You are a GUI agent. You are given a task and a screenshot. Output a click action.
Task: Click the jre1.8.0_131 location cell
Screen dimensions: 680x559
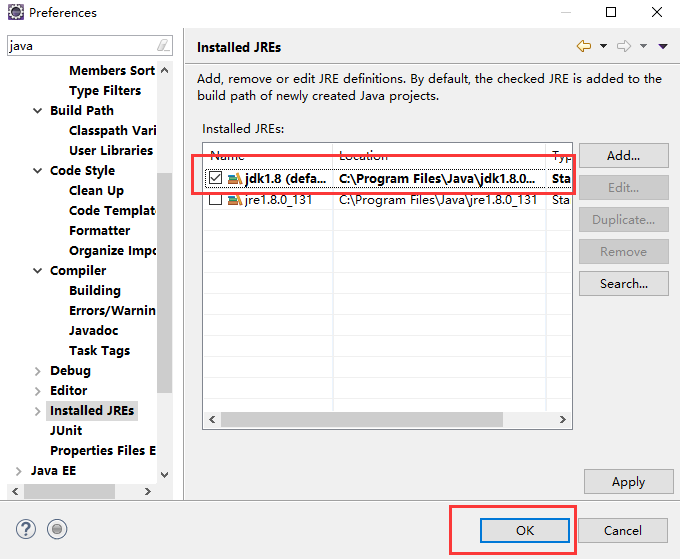tap(438, 200)
